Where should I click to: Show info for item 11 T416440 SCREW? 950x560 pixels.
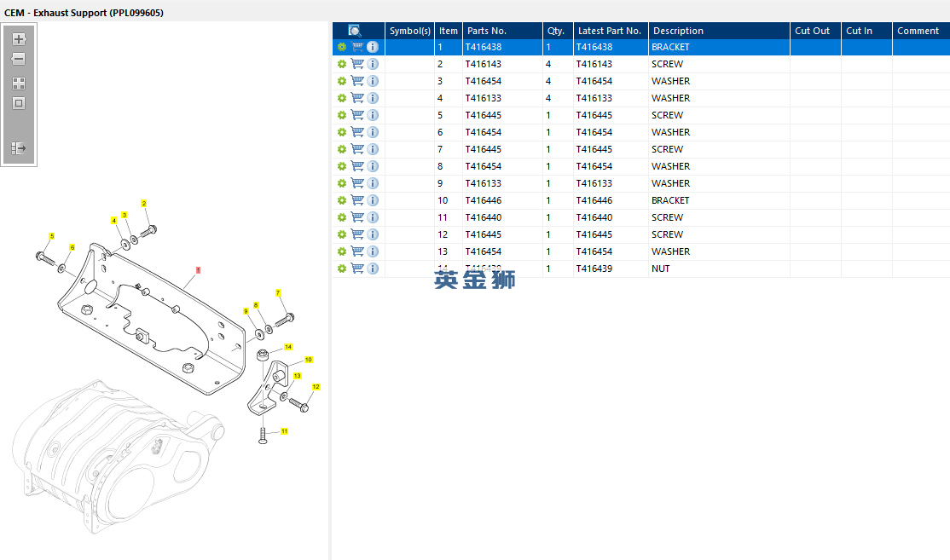tap(373, 217)
